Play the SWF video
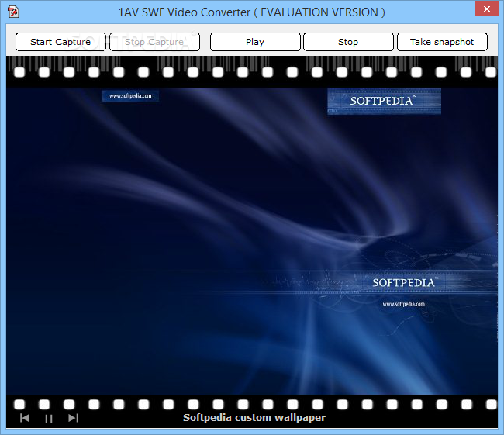This screenshot has width=504, height=435. coord(255,42)
